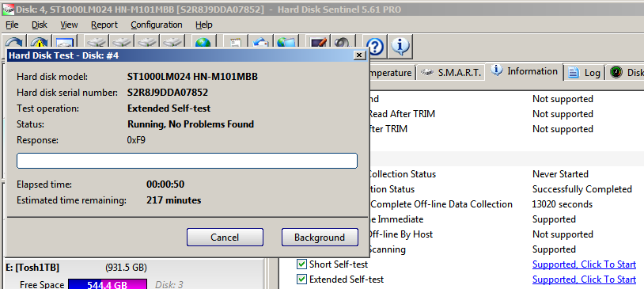Close the Hard Disk Test dialog
This screenshot has width=644, height=289.
click(358, 55)
